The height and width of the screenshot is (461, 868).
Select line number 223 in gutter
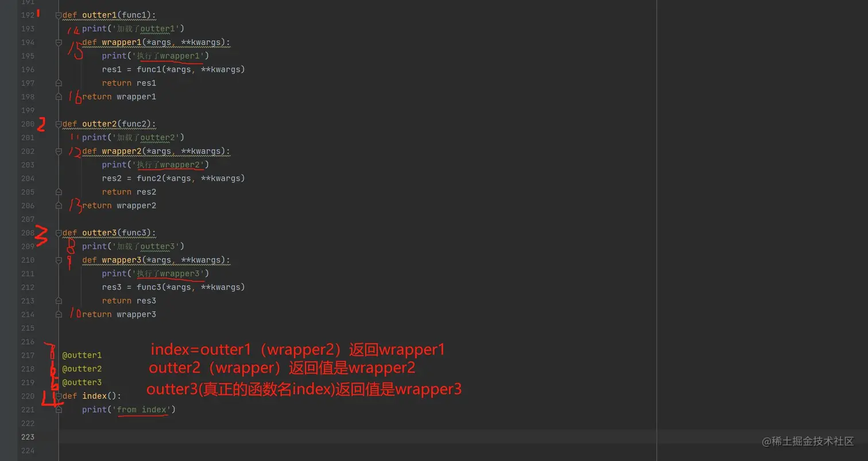[x=28, y=437]
